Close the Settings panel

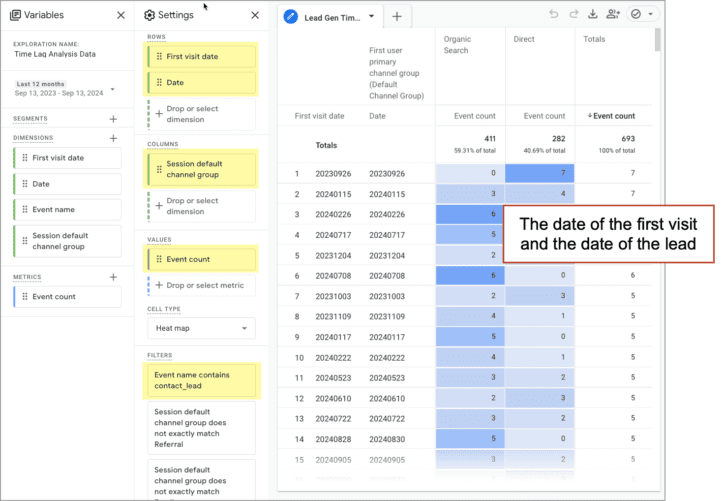[255, 16]
